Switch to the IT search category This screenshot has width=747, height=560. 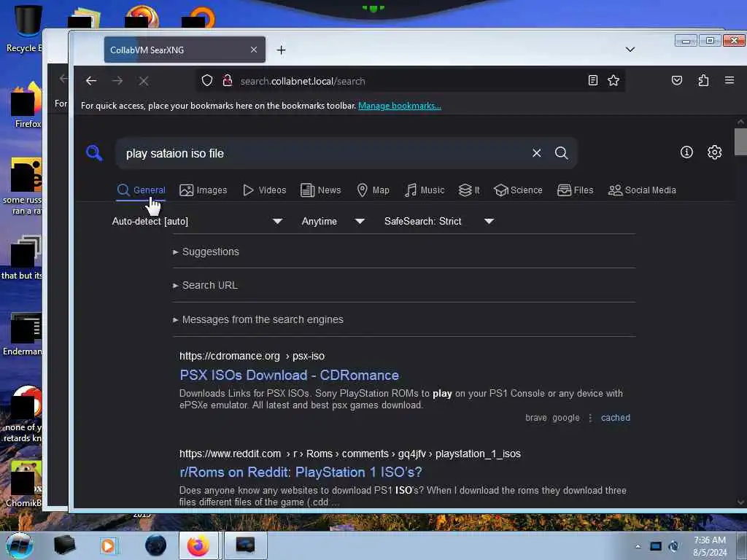coord(469,190)
